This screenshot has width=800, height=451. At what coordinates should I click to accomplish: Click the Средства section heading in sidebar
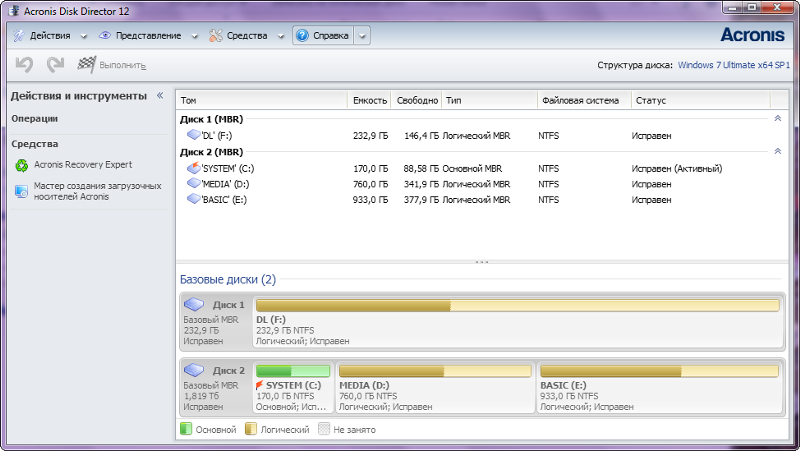[34, 144]
